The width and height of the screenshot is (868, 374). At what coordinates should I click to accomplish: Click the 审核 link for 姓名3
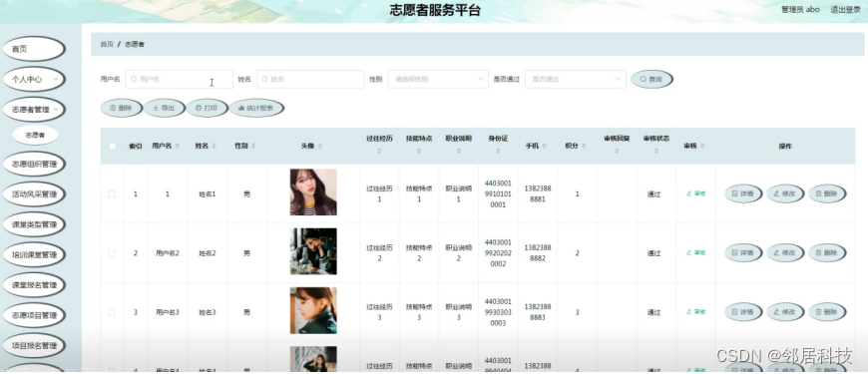click(x=695, y=312)
